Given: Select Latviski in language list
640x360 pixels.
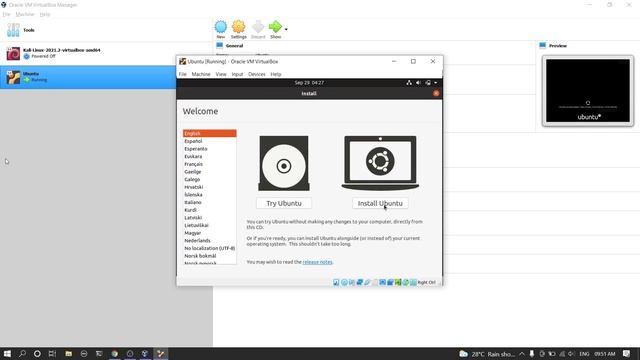Looking at the screenshot, I should [x=209, y=218].
